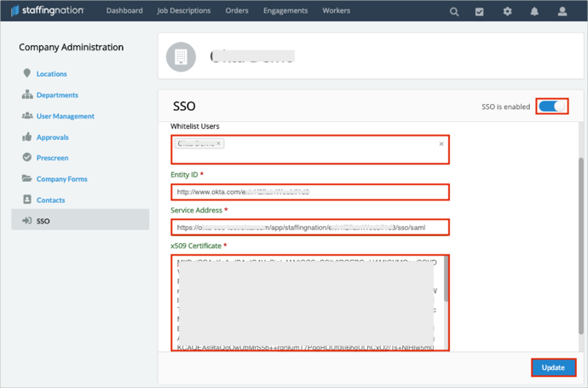Screen dimensions: 588x388
Task: Click the Company Forms folder icon
Action: (27, 178)
